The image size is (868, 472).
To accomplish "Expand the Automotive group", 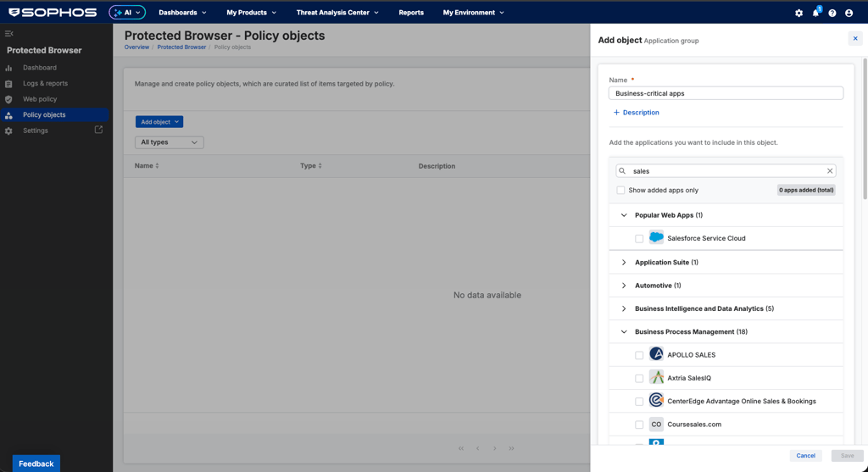I will [624, 286].
